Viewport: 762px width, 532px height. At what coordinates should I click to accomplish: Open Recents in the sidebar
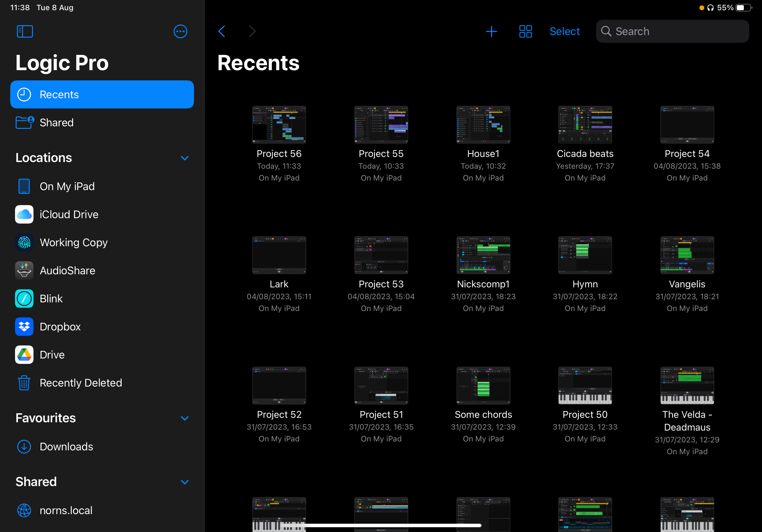[102, 94]
